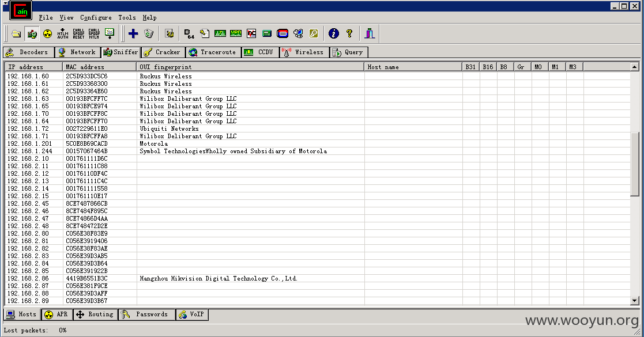Image resolution: width=644 pixels, height=337 pixels.
Task: Click MAC address C056E39D3B67
Action: [86, 301]
